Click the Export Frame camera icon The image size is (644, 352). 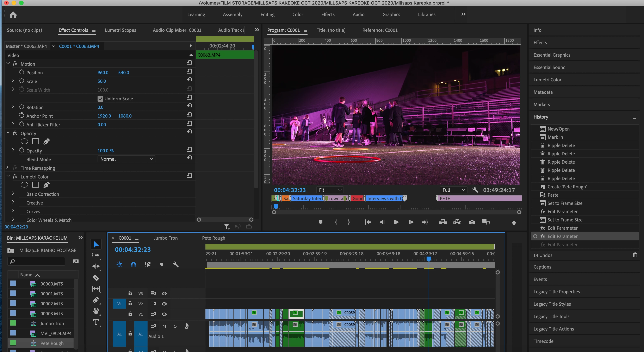(472, 222)
